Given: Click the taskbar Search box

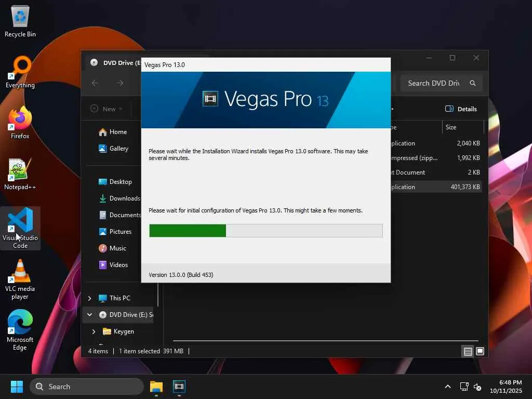Looking at the screenshot, I should click(87, 387).
